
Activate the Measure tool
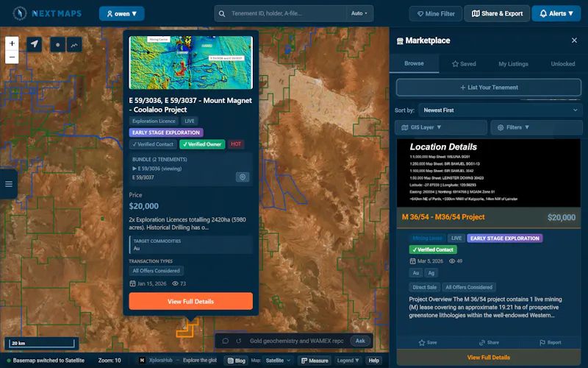(x=315, y=361)
